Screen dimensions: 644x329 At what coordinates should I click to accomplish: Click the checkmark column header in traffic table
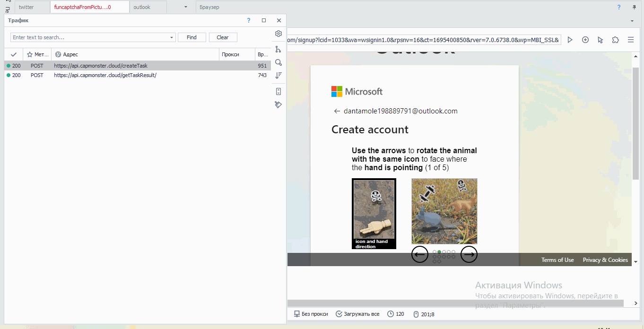coord(14,54)
